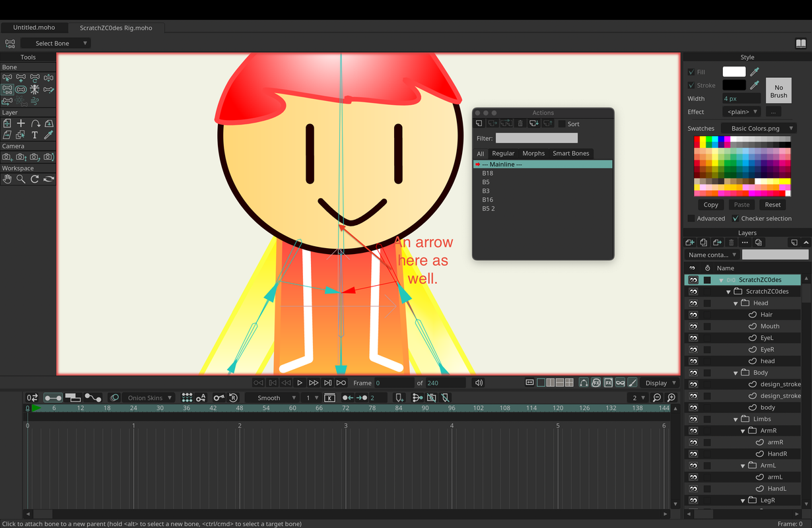
Task: Toggle the Stroke checkbox
Action: 691,85
